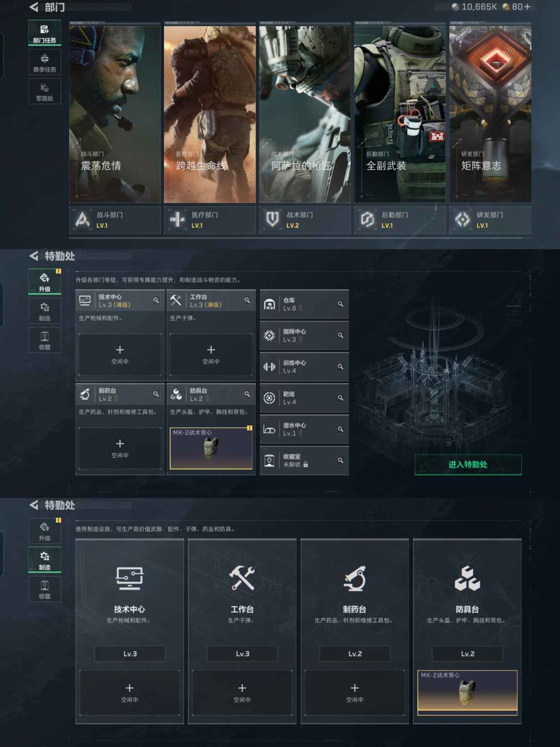Viewport: 560px width, 747px height.
Task: Click the locked 收藏室 facility row
Action: tap(304, 461)
